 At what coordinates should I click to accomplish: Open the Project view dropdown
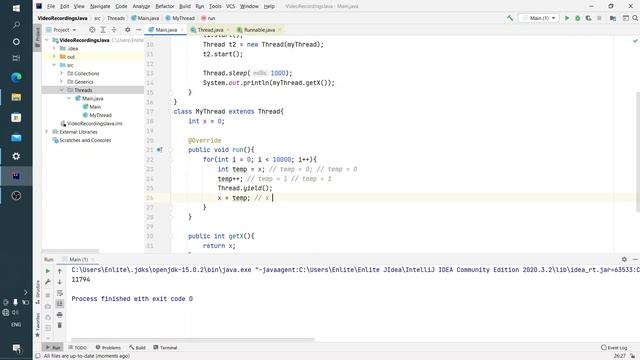click(61, 30)
